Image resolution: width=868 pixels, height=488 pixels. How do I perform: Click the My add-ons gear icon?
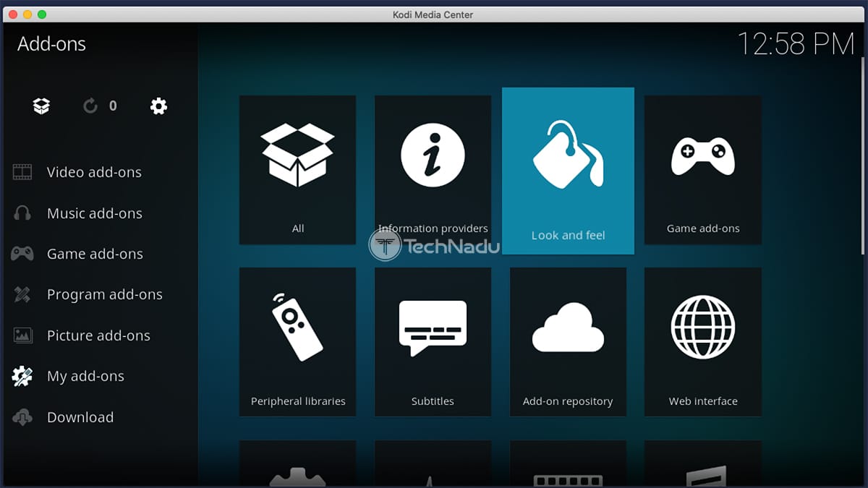(22, 376)
